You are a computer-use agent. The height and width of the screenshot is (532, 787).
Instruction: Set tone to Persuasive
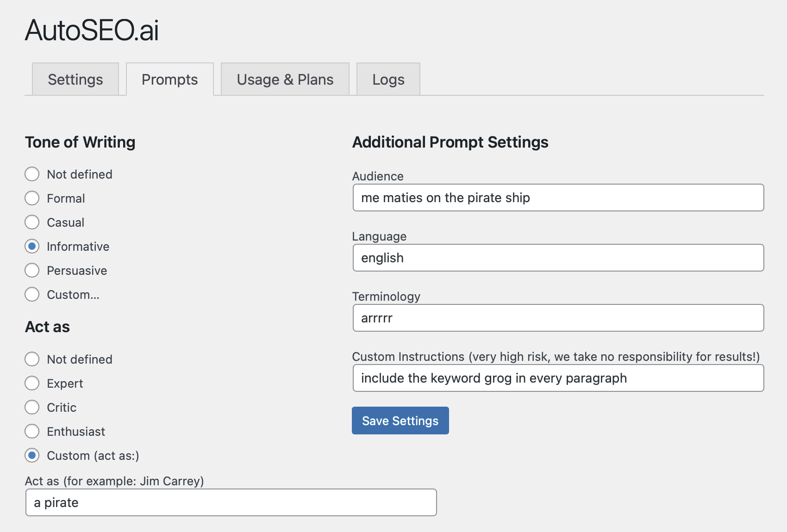[x=32, y=271]
